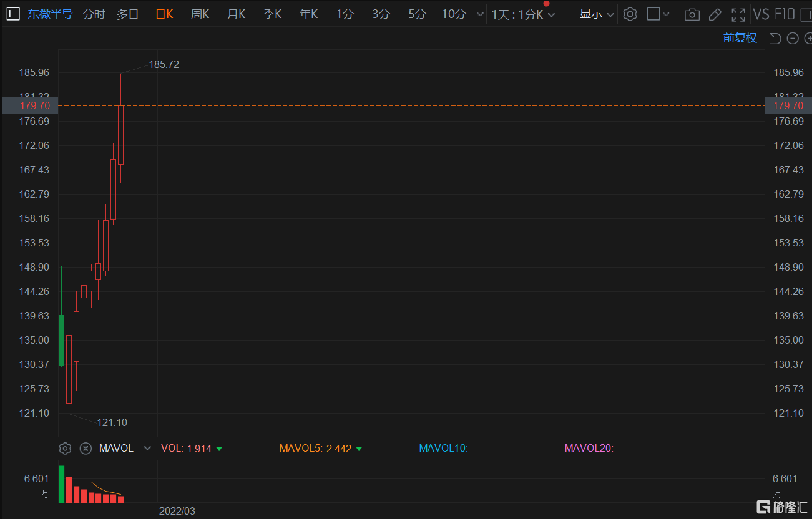Click the MAVOL10 label

click(x=444, y=448)
